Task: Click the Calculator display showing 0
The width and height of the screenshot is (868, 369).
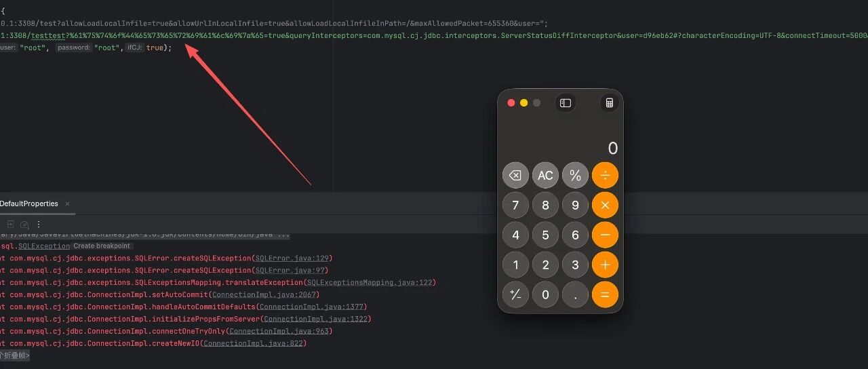Action: pos(612,149)
